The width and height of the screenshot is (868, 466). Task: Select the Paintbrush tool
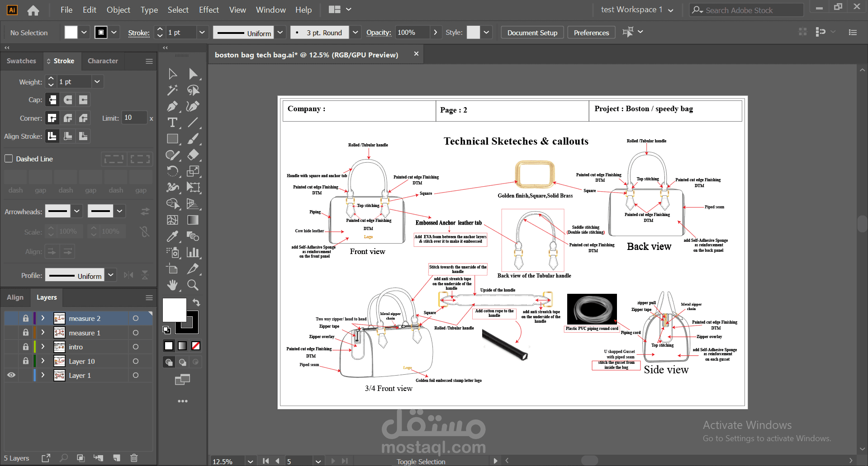(193, 139)
